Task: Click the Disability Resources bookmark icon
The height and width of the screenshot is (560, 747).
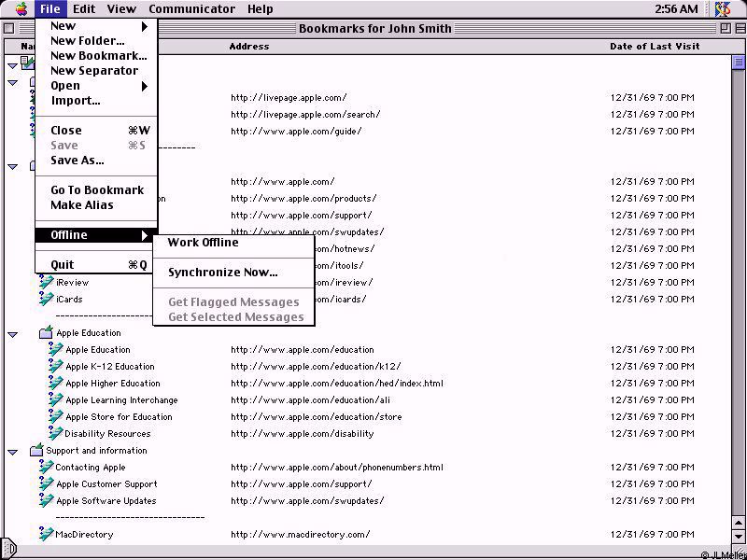Action: click(x=55, y=434)
